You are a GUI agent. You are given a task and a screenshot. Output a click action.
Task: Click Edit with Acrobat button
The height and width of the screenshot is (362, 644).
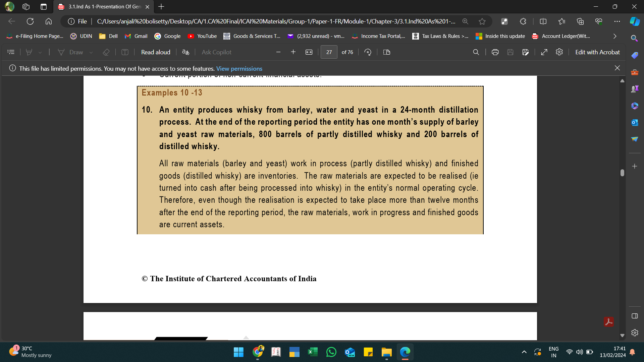[x=597, y=52]
